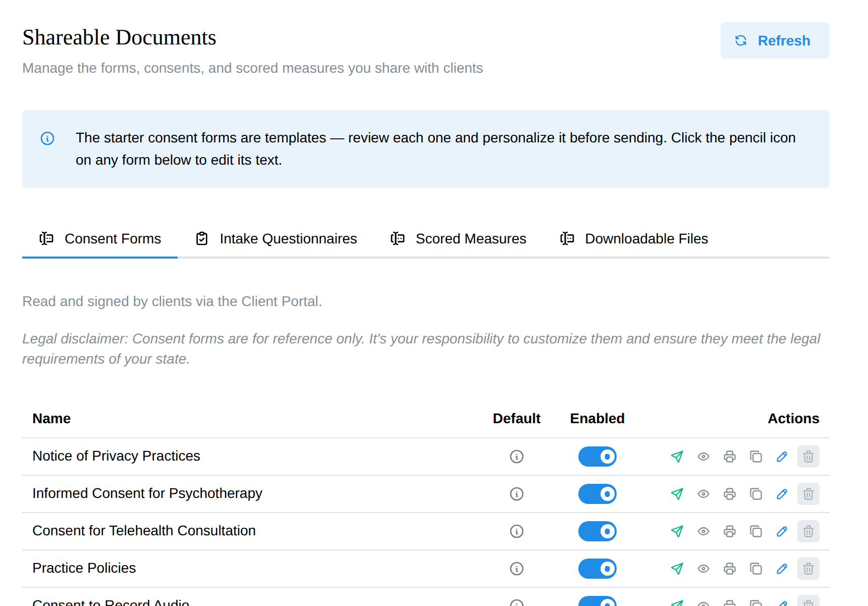
Task: Preview Notice of Privacy Practices form
Action: tap(703, 457)
